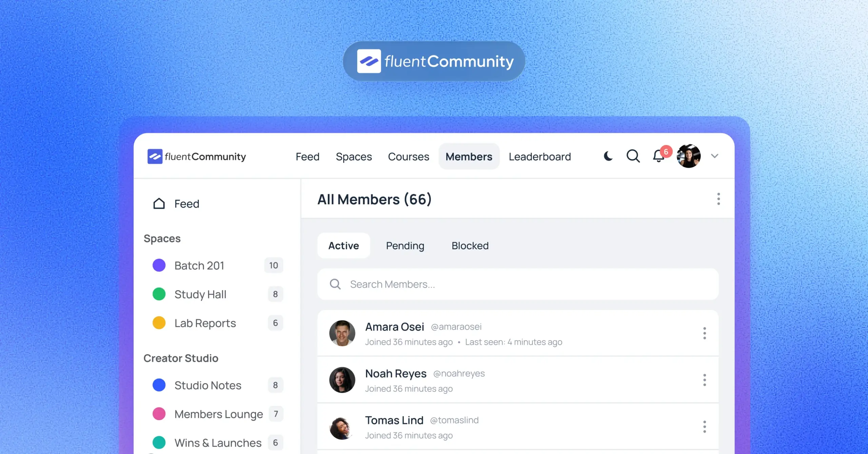
Task: Click the teal dot for Wins & Launches
Action: [159, 442]
